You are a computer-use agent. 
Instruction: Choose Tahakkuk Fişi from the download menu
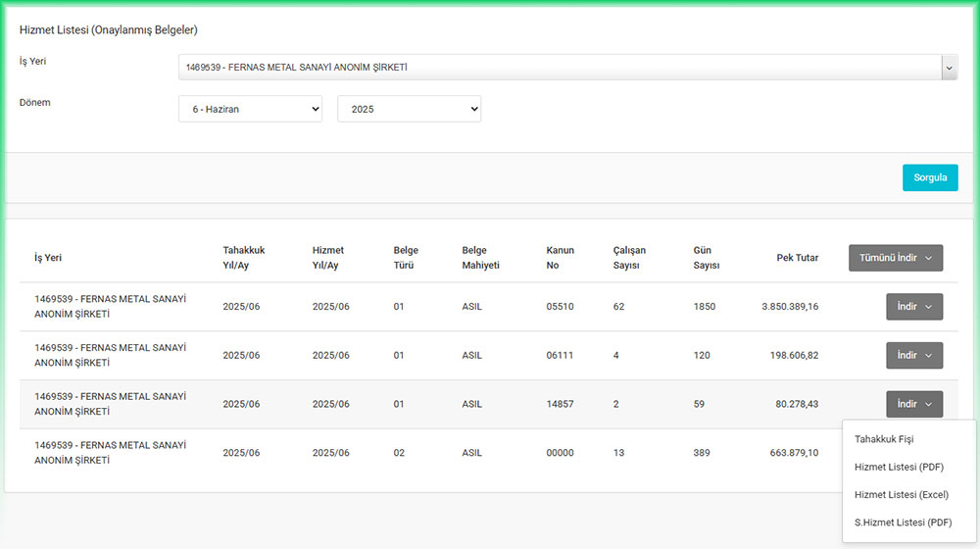(x=884, y=439)
